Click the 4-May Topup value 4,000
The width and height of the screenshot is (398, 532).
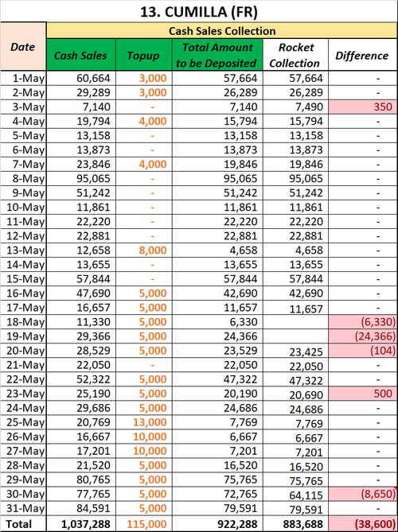point(153,121)
